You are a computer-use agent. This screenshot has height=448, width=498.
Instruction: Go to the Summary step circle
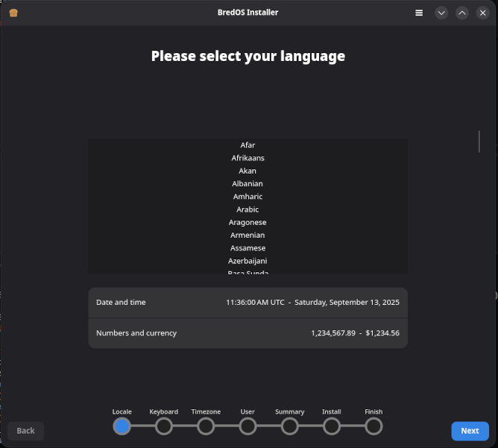coord(290,426)
